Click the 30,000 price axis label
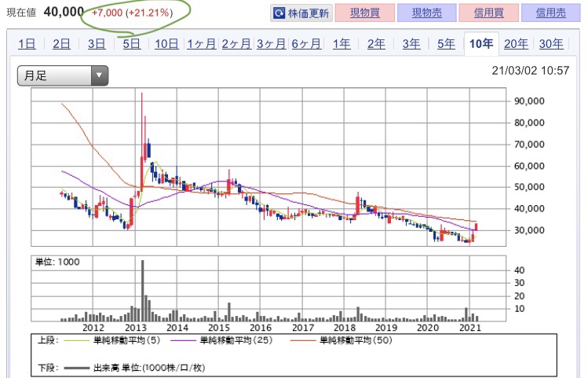Viewport: 588px width, 378px height. click(x=529, y=230)
